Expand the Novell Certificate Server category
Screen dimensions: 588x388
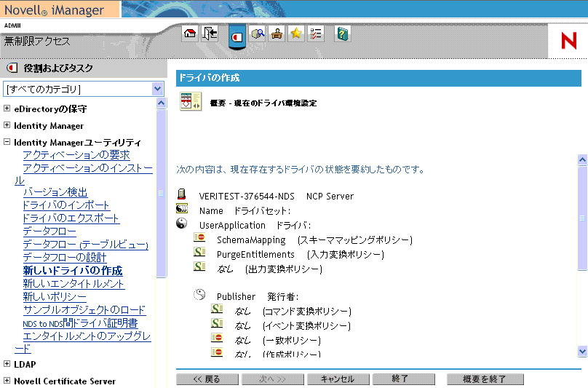point(7,381)
